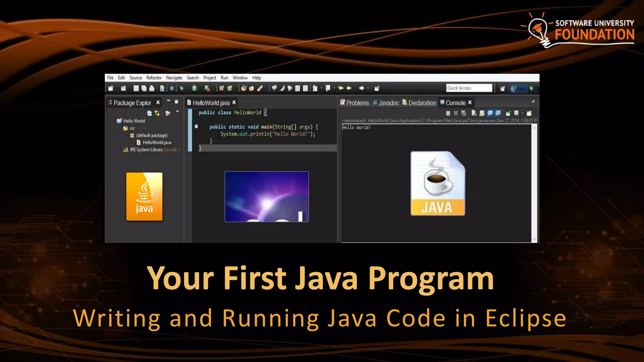644x362 pixels.
Task: Clear Console with document icon
Action: click(x=474, y=113)
